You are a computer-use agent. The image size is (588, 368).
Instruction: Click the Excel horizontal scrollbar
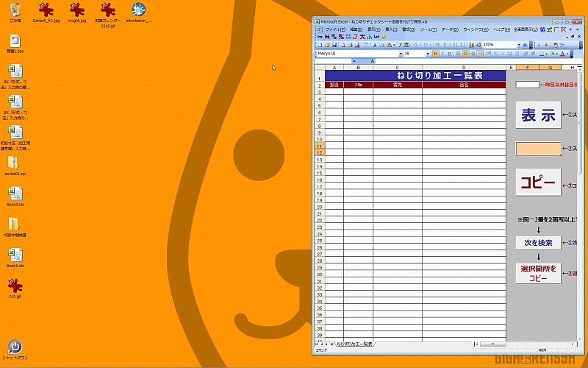pos(526,344)
